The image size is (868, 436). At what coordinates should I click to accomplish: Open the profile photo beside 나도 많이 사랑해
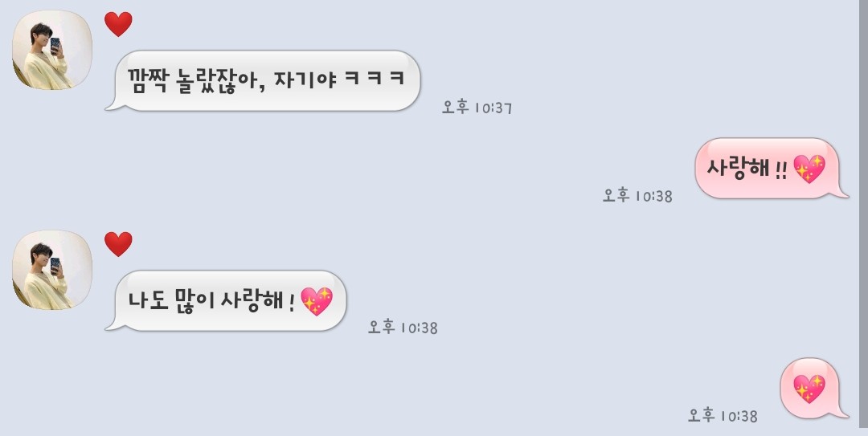point(52,270)
